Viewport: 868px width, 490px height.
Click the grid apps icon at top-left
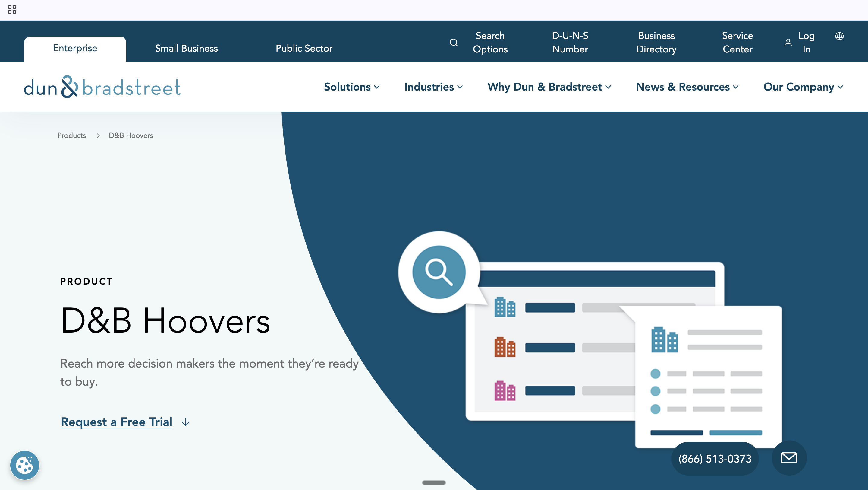tap(12, 10)
